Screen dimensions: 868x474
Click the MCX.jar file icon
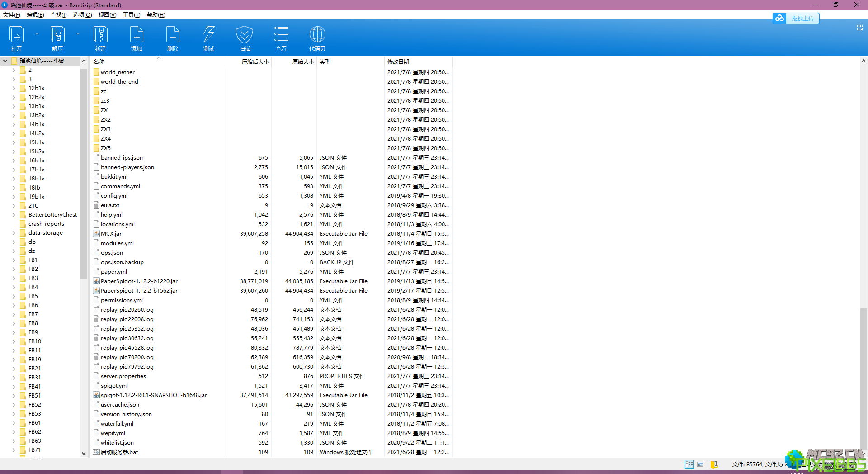pos(96,234)
